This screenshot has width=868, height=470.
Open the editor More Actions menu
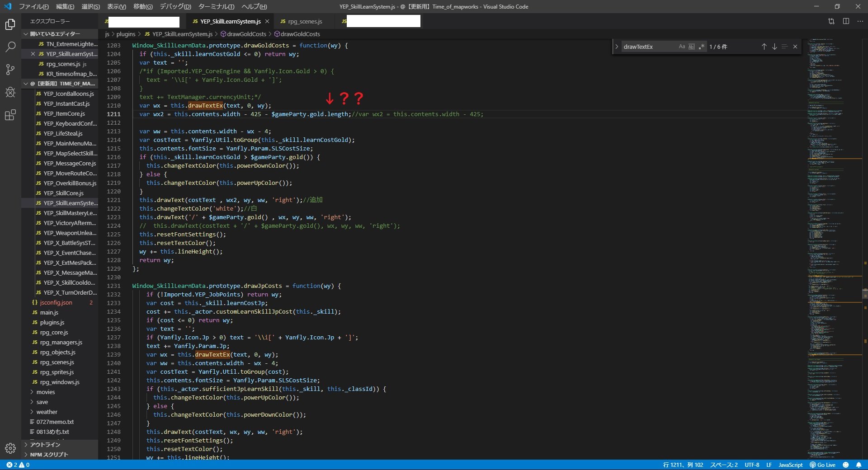(x=860, y=21)
